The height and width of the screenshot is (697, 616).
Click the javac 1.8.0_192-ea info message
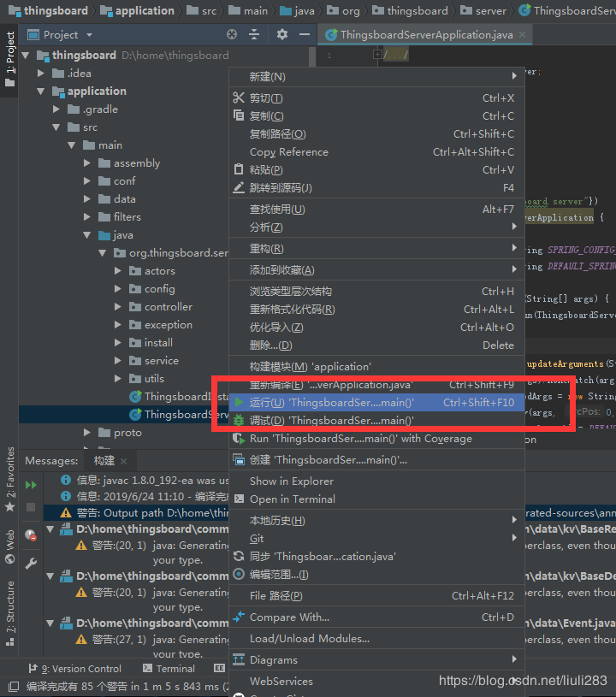click(145, 481)
